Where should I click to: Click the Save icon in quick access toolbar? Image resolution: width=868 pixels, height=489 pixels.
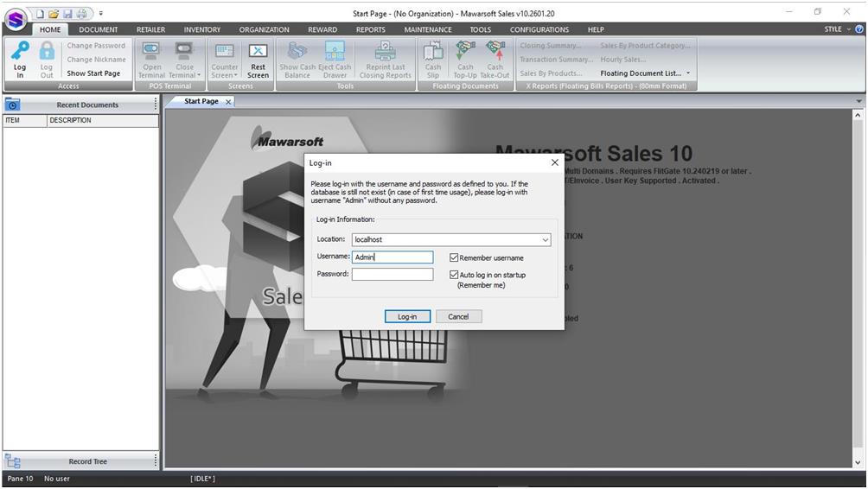point(67,13)
